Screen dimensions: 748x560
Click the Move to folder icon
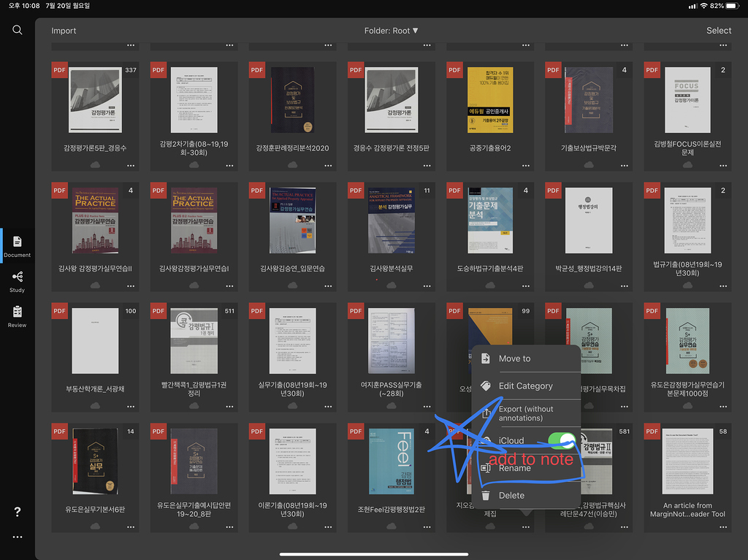484,358
